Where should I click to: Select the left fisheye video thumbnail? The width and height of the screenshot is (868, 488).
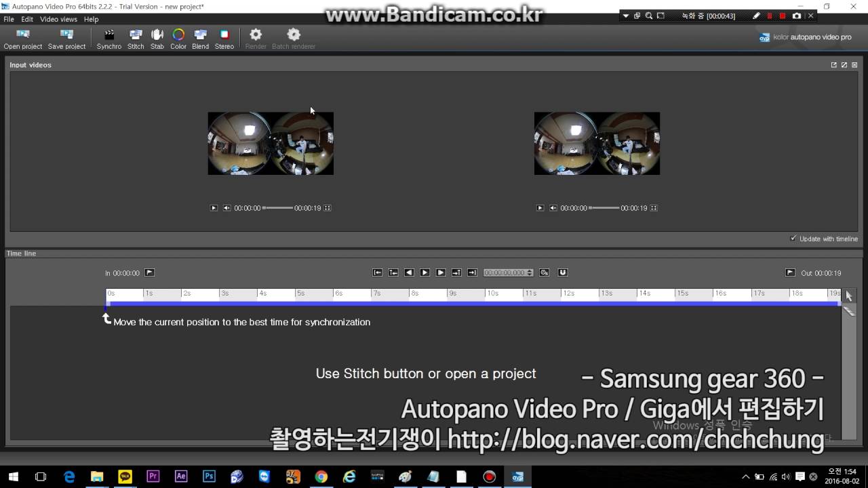click(x=271, y=144)
